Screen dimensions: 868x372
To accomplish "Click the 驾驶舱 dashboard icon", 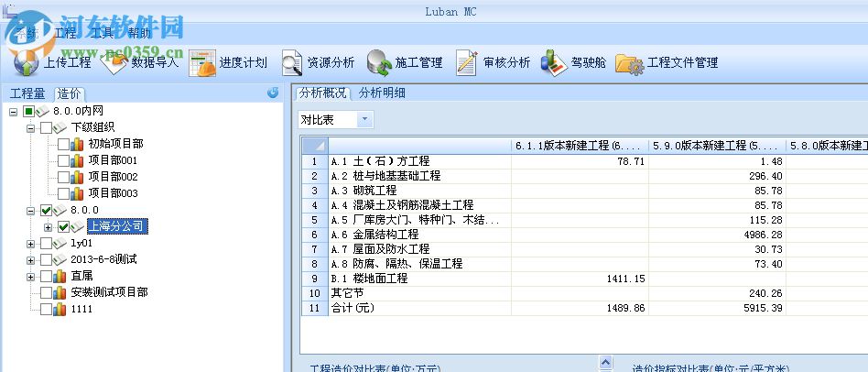I will click(x=554, y=62).
